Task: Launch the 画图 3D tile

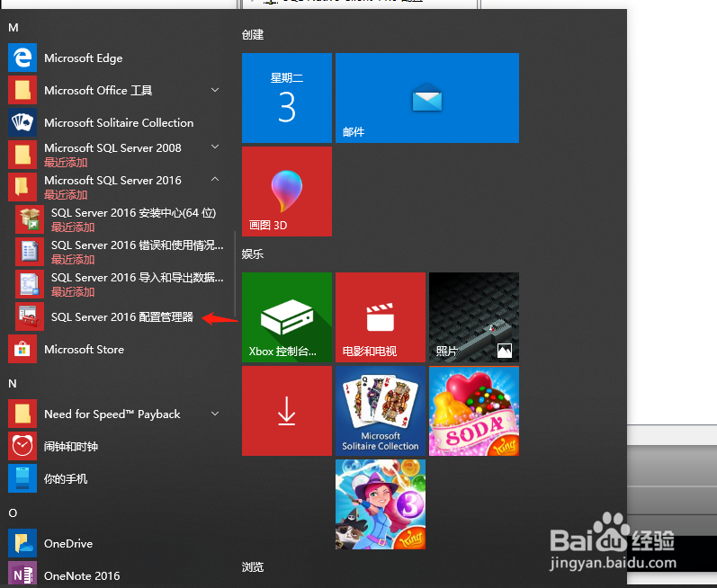Action: [287, 192]
